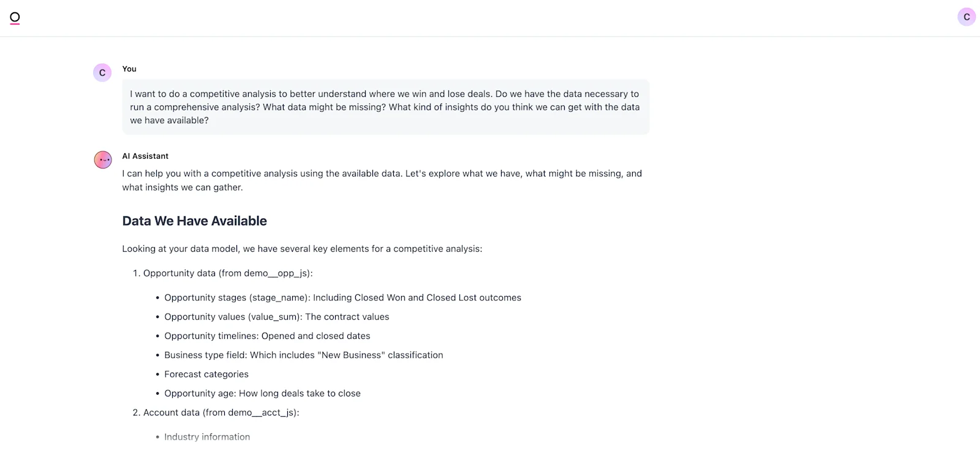Click the 'You' sender name label

(129, 69)
